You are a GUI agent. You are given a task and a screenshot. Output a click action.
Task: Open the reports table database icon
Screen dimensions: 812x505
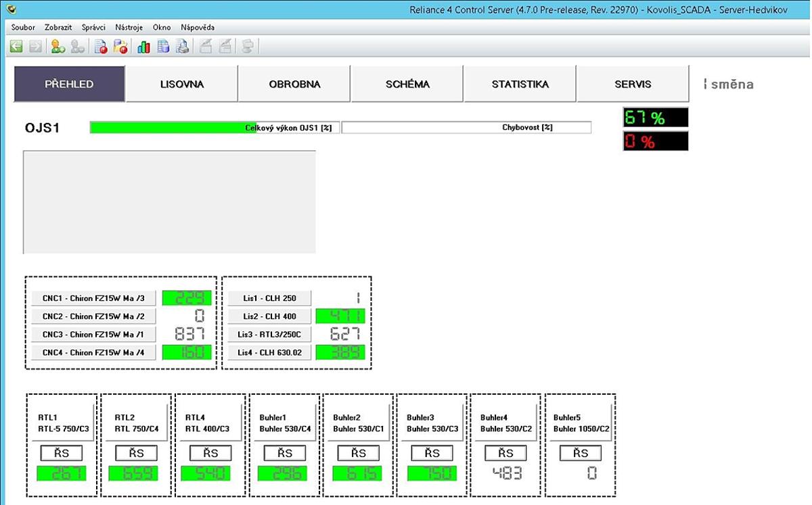coord(163,47)
